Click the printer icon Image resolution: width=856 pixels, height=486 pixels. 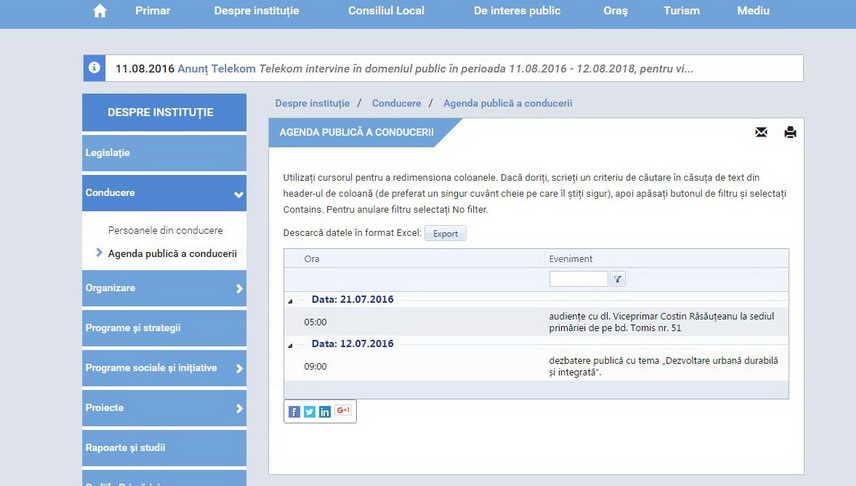[x=790, y=132]
